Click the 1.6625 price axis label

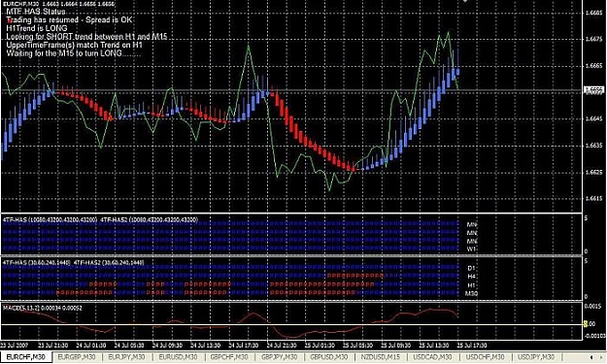click(594, 172)
